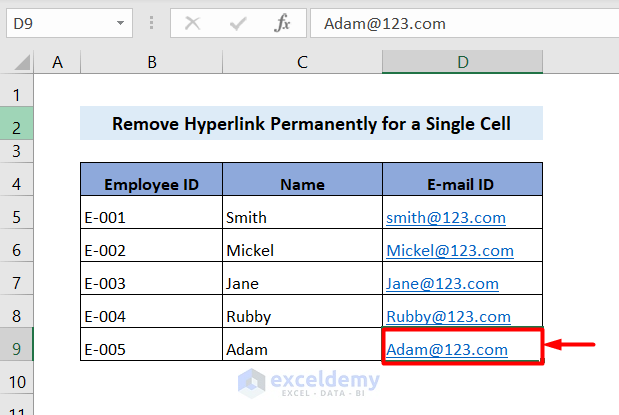
Task: Open the smith@123.com hyperlink
Action: pos(446,218)
